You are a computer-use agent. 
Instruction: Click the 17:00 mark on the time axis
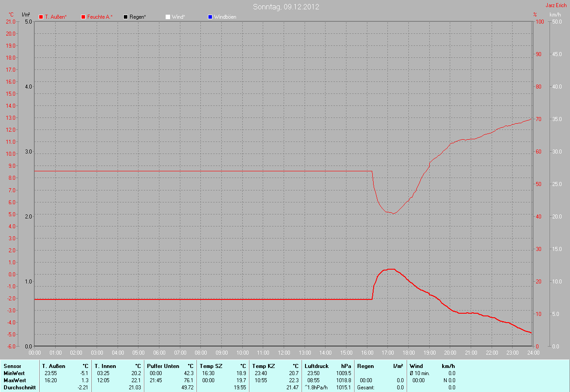tap(388, 353)
